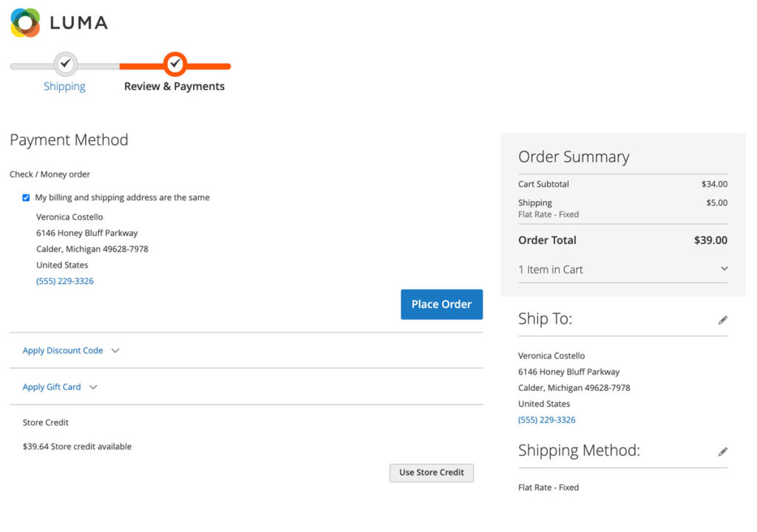The image size is (757, 532).
Task: Click the LUMA wordmark text
Action: [78, 23]
